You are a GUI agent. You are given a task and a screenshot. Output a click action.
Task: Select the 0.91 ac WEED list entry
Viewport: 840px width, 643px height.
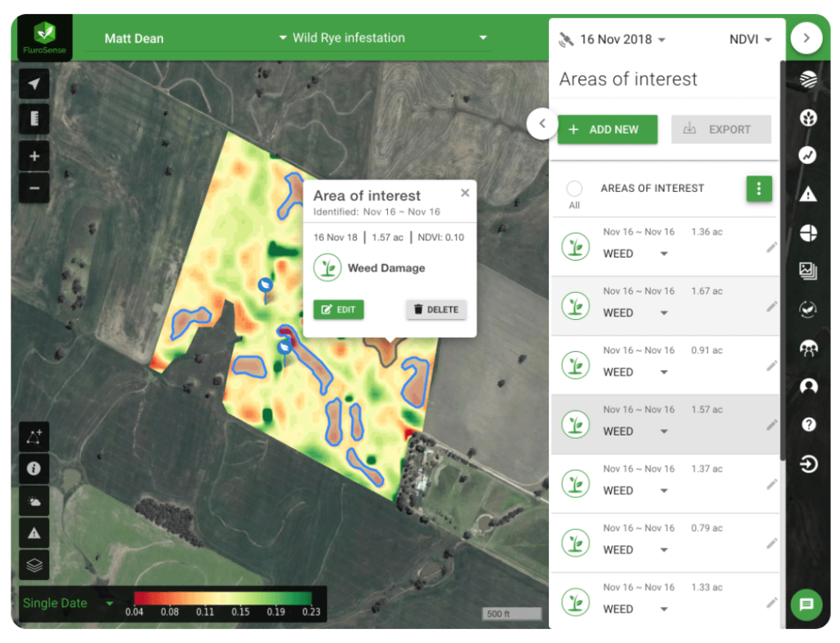tap(663, 365)
